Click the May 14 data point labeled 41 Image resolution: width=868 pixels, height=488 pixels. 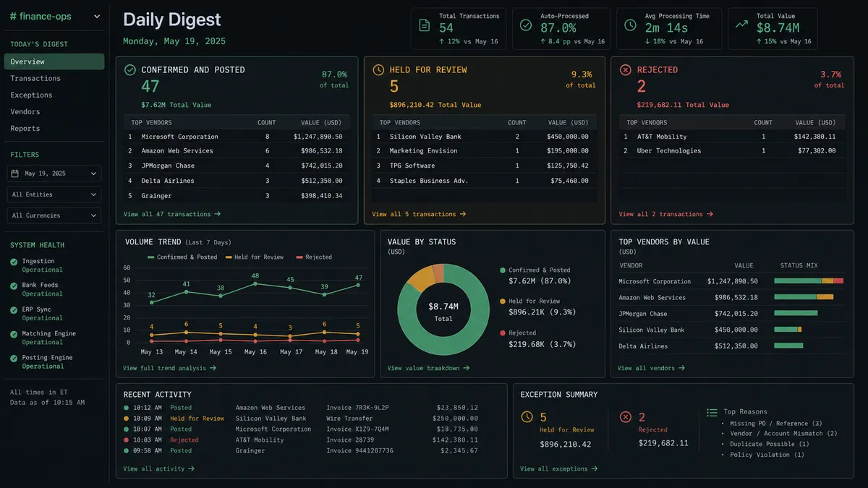point(187,291)
